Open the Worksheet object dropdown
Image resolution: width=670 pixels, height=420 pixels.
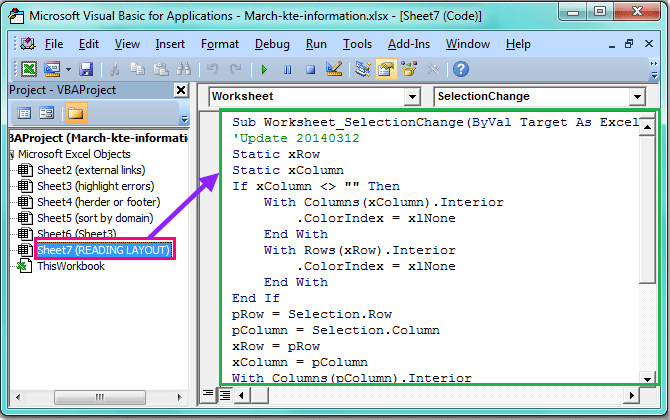(413, 97)
